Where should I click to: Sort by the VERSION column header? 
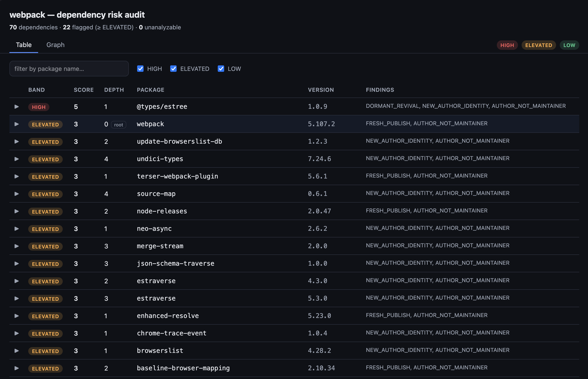click(321, 90)
